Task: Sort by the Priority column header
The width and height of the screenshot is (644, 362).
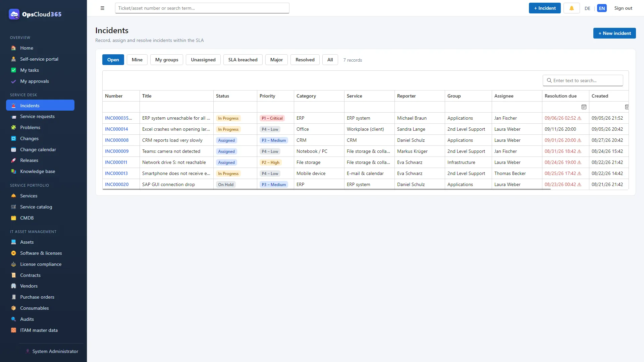Action: tap(275, 96)
